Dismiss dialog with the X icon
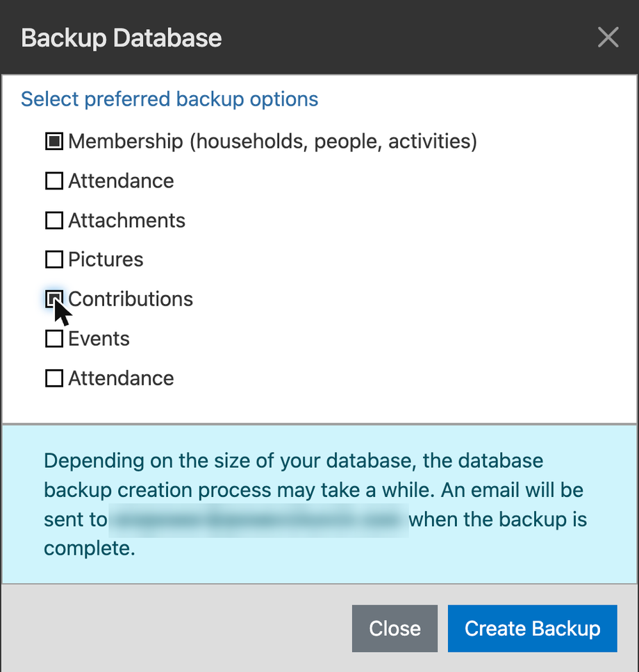 pos(608,37)
